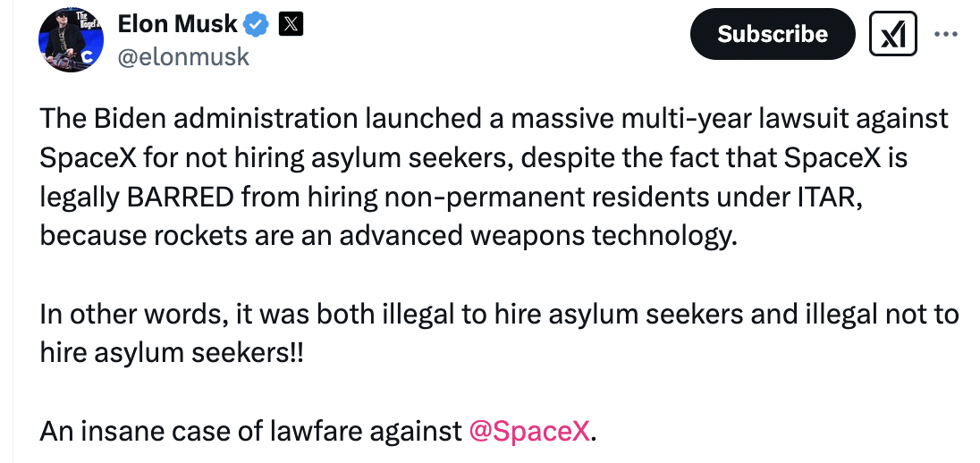Open the Elon Musk display name link
Viewport: 980px width, 463px height.
point(178,25)
